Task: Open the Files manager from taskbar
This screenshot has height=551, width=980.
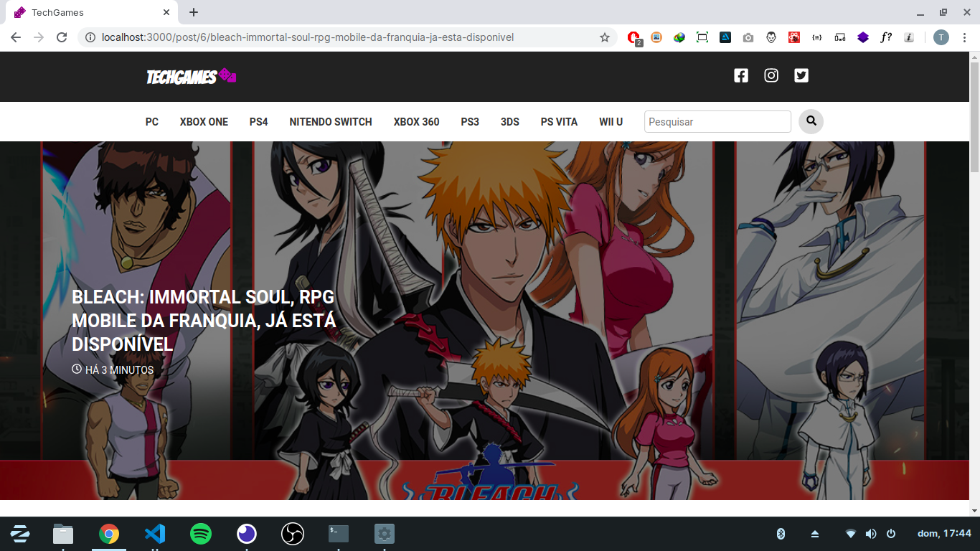Action: point(63,534)
